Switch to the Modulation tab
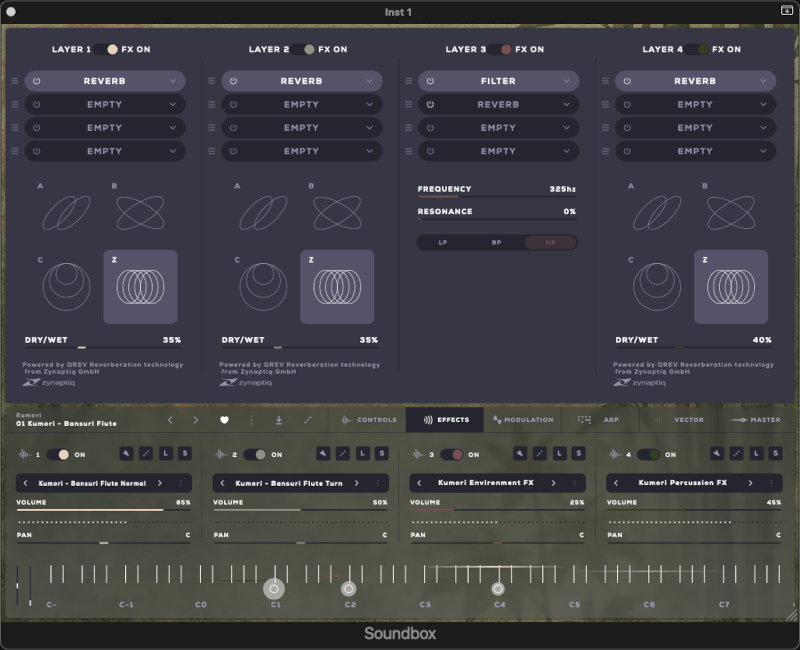Viewport: 800px width, 650px height. pyautogui.click(x=523, y=420)
